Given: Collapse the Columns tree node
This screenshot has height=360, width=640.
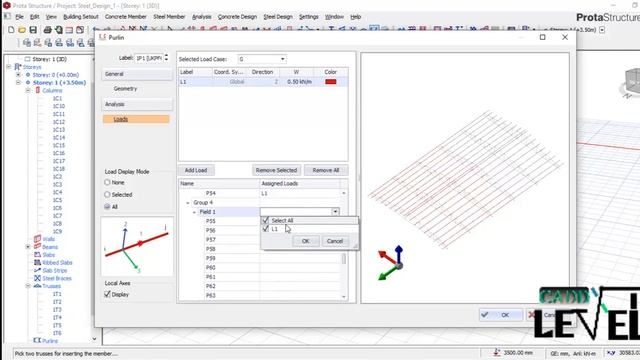Looking at the screenshot, I should click(28, 90).
